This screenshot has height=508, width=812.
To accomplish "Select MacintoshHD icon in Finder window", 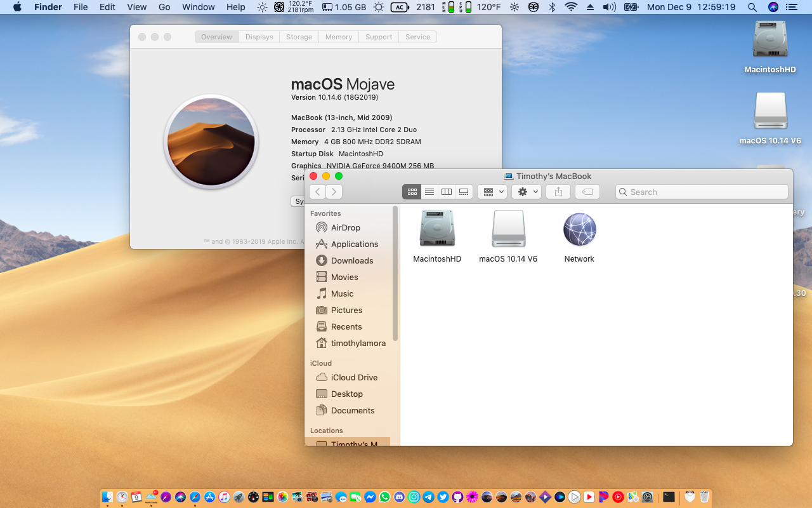I will [437, 236].
